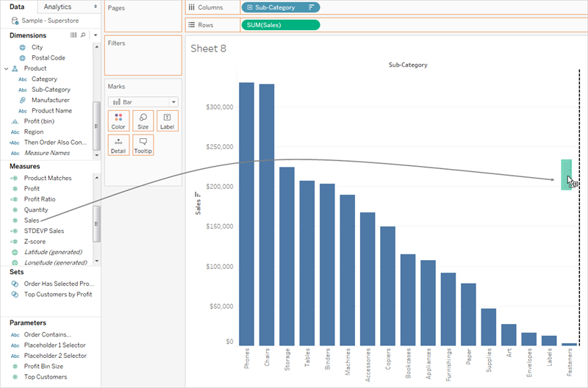
Task: Click the number icon beside Profit Bin Size
Action: [x=15, y=366]
